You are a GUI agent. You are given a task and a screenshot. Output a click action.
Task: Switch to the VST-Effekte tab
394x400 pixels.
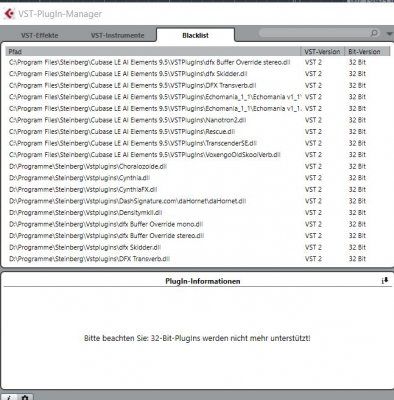(x=40, y=35)
